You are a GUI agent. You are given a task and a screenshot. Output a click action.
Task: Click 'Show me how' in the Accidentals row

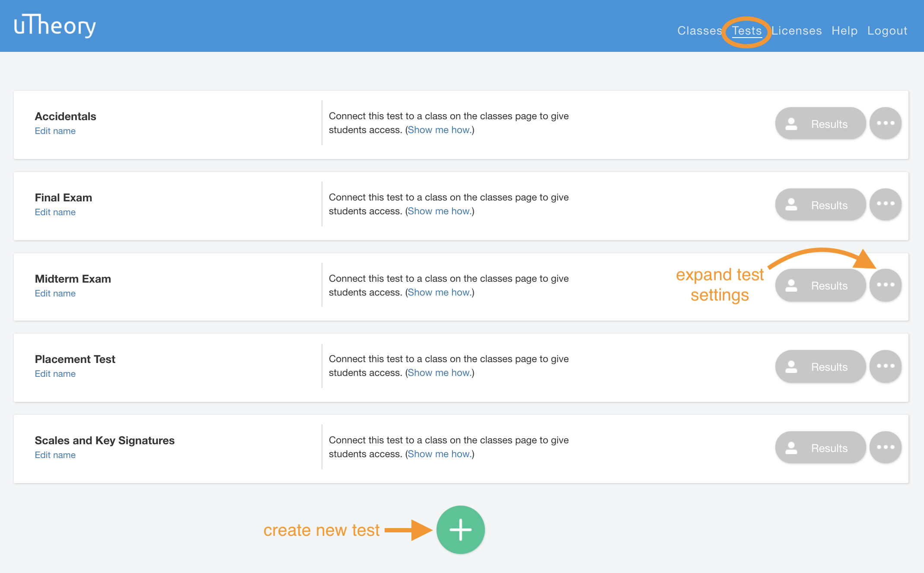click(x=440, y=130)
